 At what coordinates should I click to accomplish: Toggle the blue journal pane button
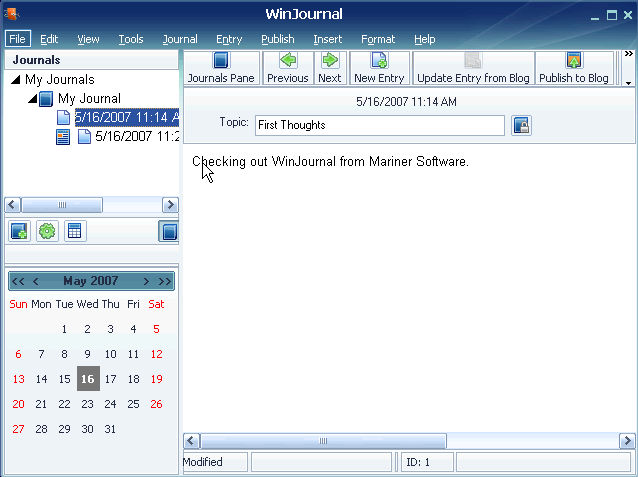pos(168,232)
